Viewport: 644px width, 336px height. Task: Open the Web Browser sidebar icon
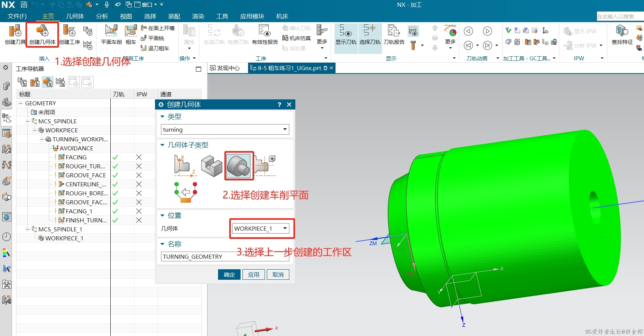(6, 217)
